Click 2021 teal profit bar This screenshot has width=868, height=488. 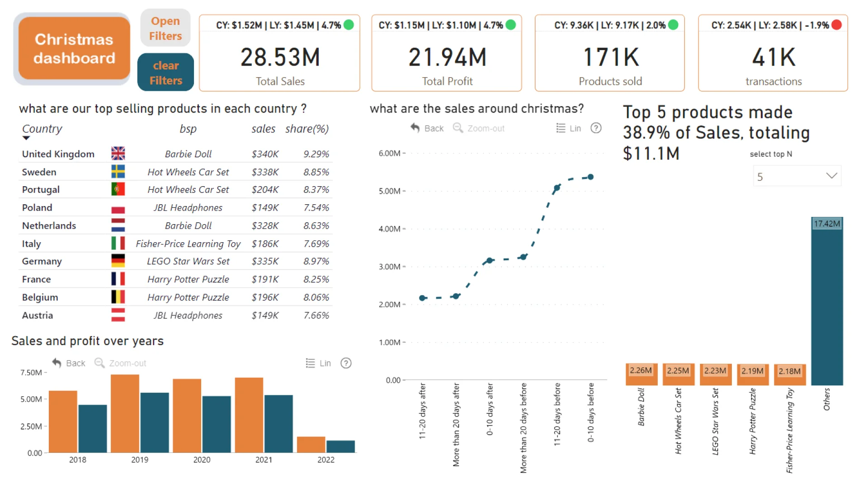tap(278, 424)
